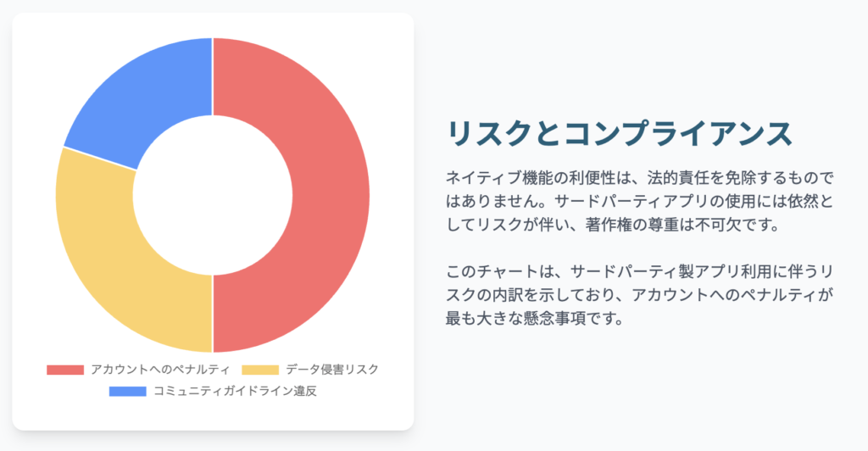Screen dimensions: 868x451
Task: Click the blue コミュニティガイドライン違反 legend swatch
Action: coord(128,392)
